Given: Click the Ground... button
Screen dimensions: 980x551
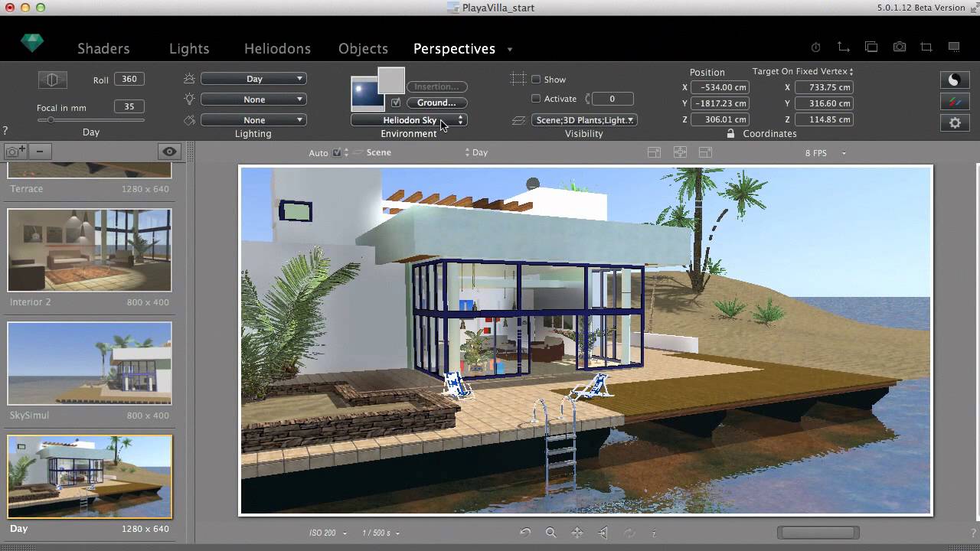Looking at the screenshot, I should coord(436,103).
